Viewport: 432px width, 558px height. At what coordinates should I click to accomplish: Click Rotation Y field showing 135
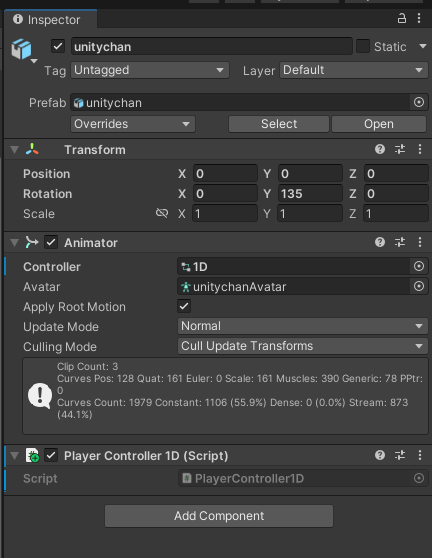click(x=310, y=194)
